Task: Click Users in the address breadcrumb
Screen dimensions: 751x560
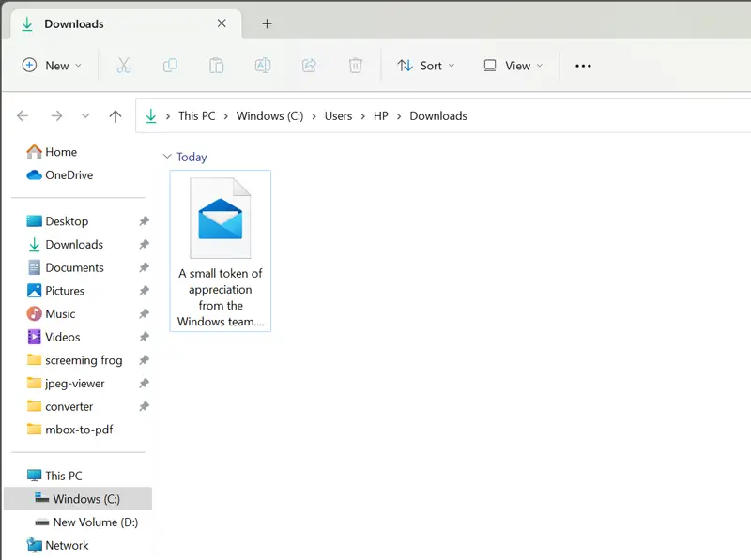Action: [x=338, y=116]
